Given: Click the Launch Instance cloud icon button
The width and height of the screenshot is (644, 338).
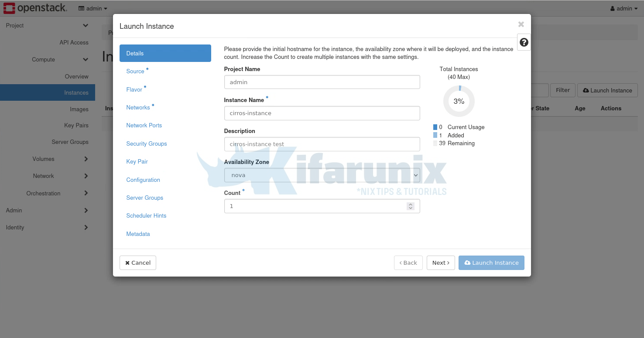Looking at the screenshot, I should [x=467, y=263].
